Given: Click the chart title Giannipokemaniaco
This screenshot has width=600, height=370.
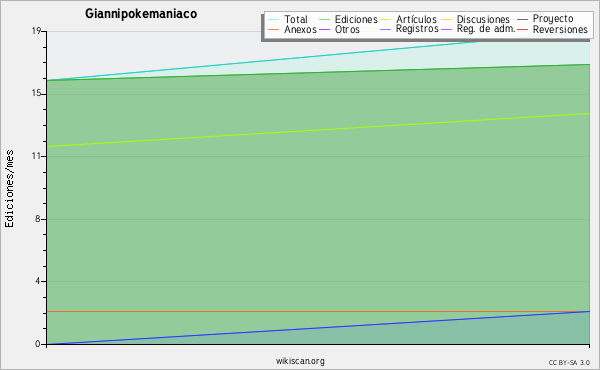Looking at the screenshot, I should [141, 14].
